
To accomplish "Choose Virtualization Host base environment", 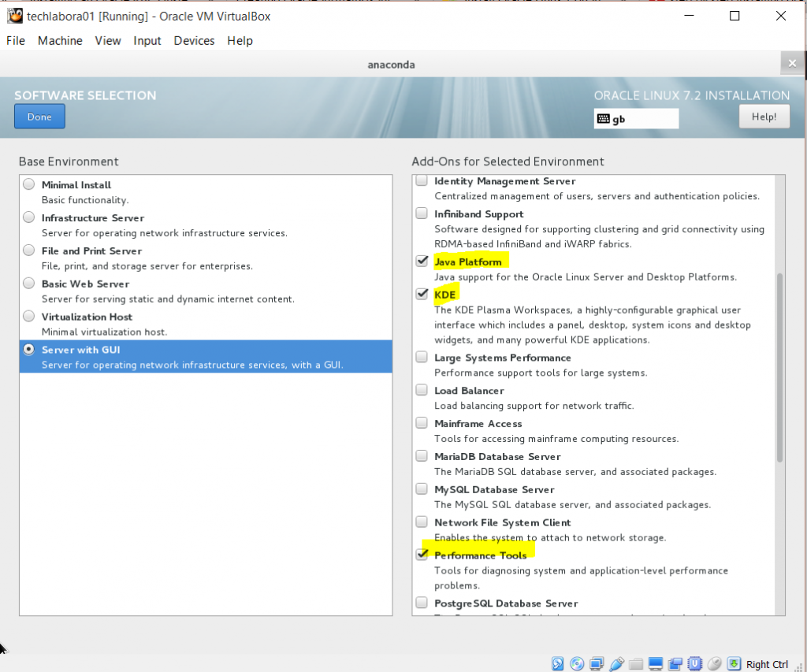I will (x=29, y=317).
